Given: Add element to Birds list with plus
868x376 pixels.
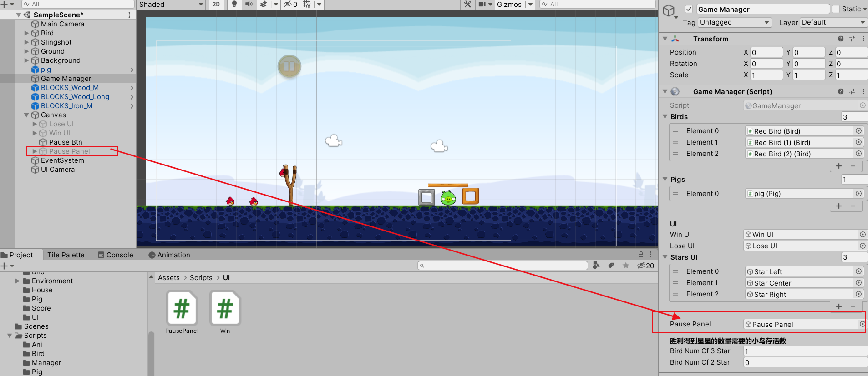Looking at the screenshot, I should coord(839,166).
